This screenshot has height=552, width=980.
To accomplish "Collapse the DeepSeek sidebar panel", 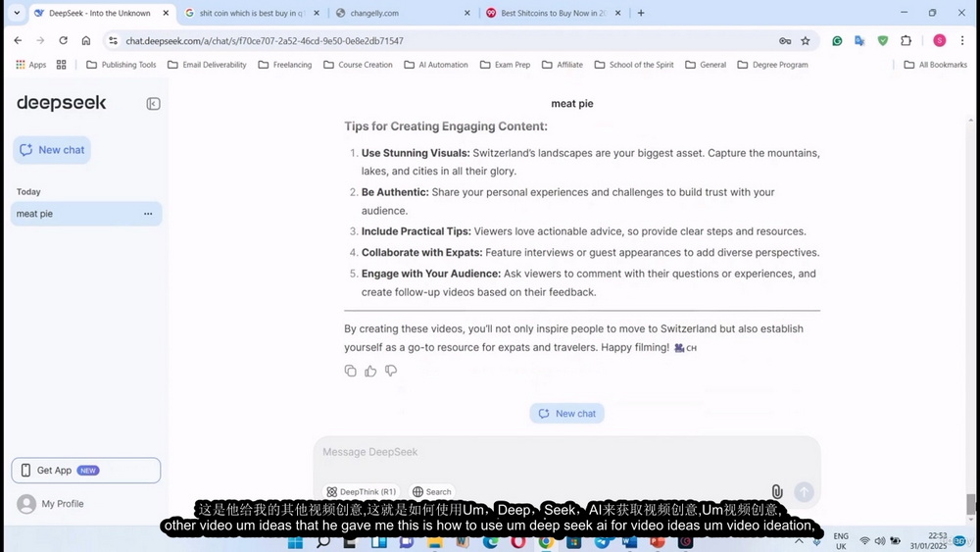I will 153,104.
